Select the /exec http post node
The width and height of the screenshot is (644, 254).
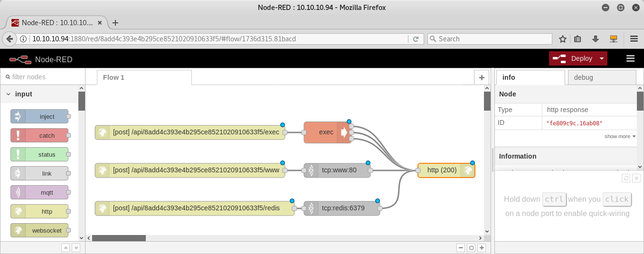point(190,132)
